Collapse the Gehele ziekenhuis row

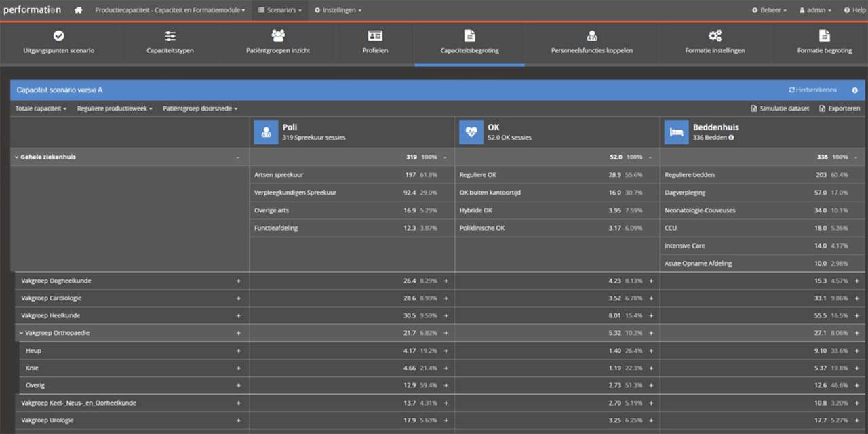pyautogui.click(x=16, y=157)
